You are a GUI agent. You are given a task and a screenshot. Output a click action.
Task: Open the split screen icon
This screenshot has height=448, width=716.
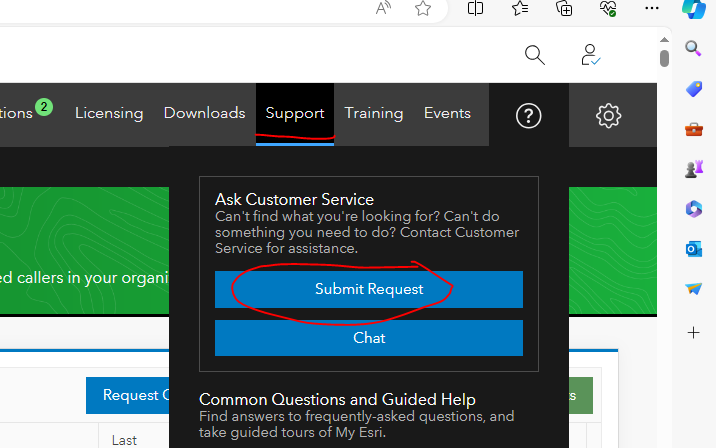coord(475,8)
